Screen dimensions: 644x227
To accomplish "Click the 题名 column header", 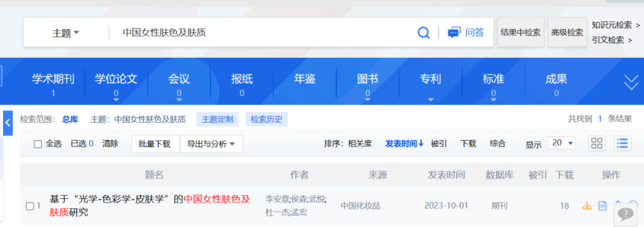I will [154, 175].
